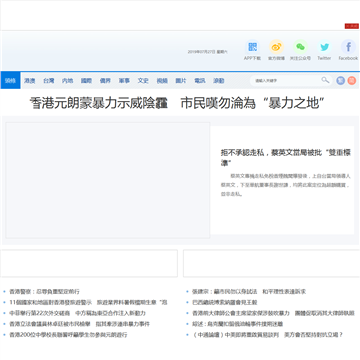Go to the 文史 section
Screen dimensions: 360x360
coord(143,81)
